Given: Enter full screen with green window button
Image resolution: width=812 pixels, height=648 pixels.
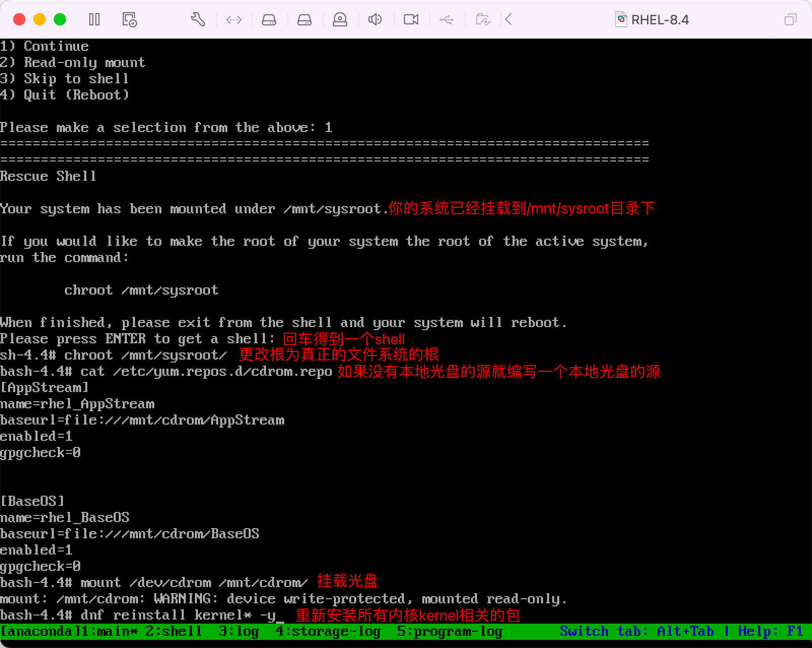Looking at the screenshot, I should [x=60, y=20].
